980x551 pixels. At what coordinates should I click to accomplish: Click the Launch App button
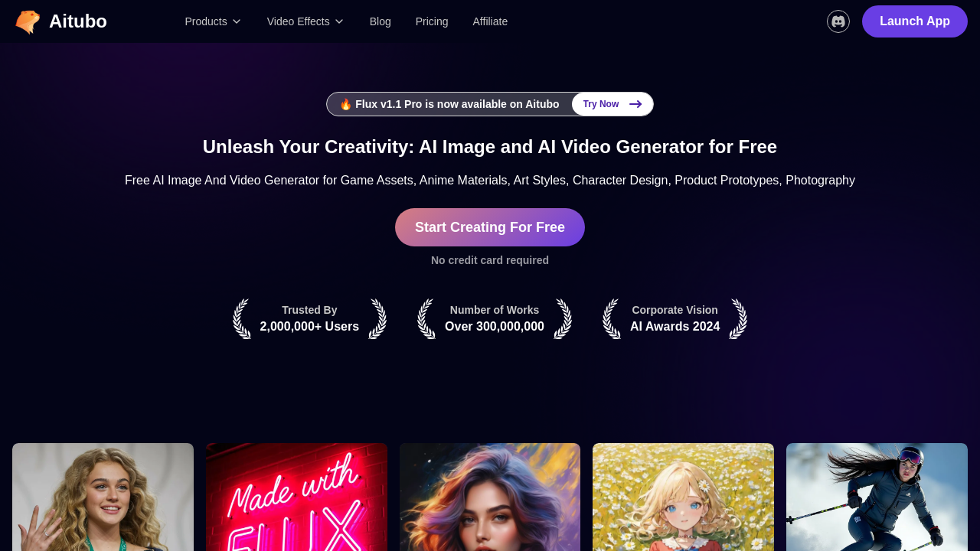coord(915,21)
